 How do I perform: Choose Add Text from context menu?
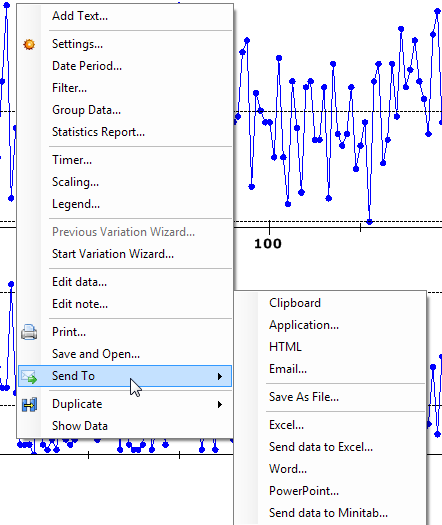[x=80, y=16]
